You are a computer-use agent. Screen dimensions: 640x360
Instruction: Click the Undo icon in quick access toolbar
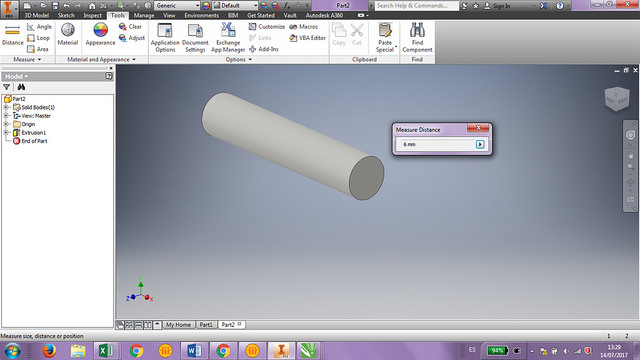point(67,6)
